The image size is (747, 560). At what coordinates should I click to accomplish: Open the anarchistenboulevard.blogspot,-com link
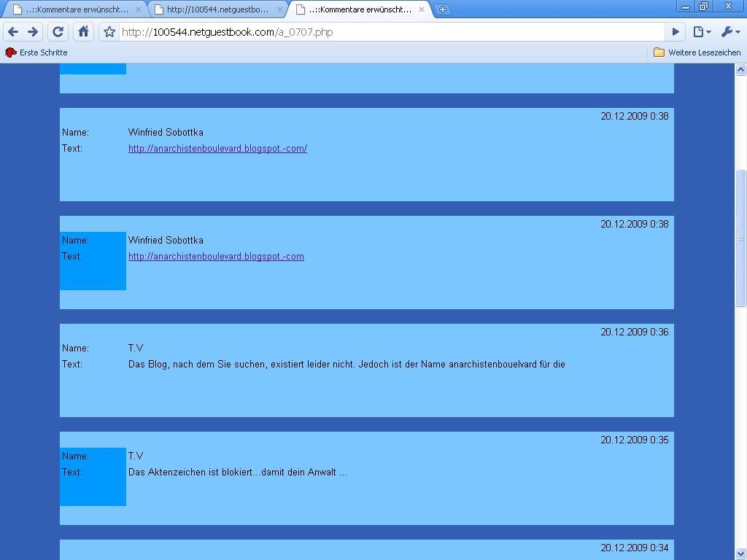[x=216, y=256]
